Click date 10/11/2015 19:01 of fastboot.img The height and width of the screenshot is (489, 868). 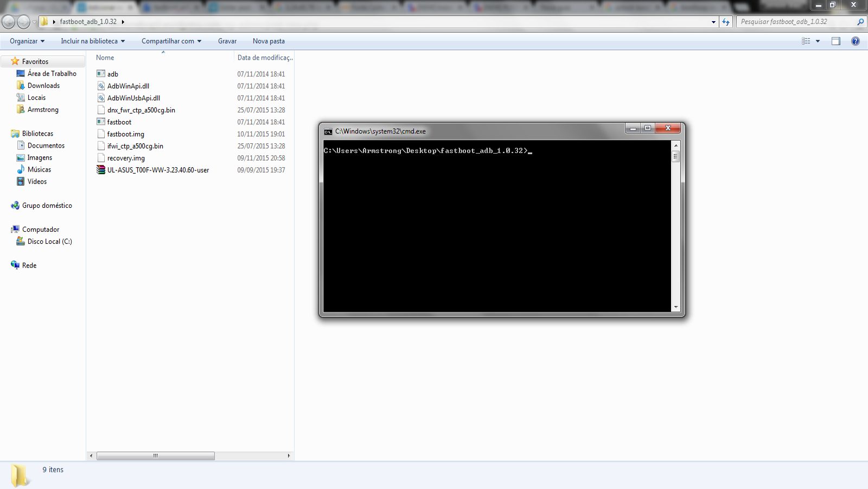coord(261,134)
